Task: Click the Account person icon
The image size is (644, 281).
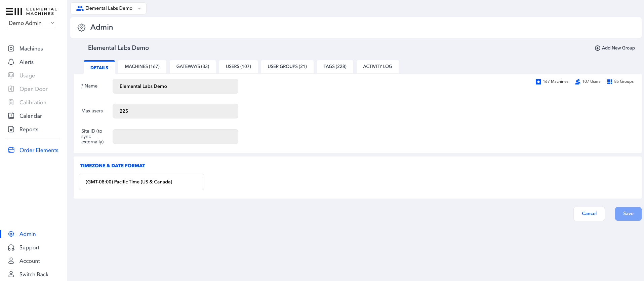Action: click(11, 261)
